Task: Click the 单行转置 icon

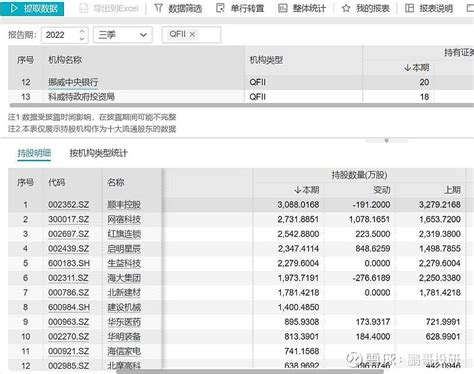Action: pyautogui.click(x=220, y=8)
